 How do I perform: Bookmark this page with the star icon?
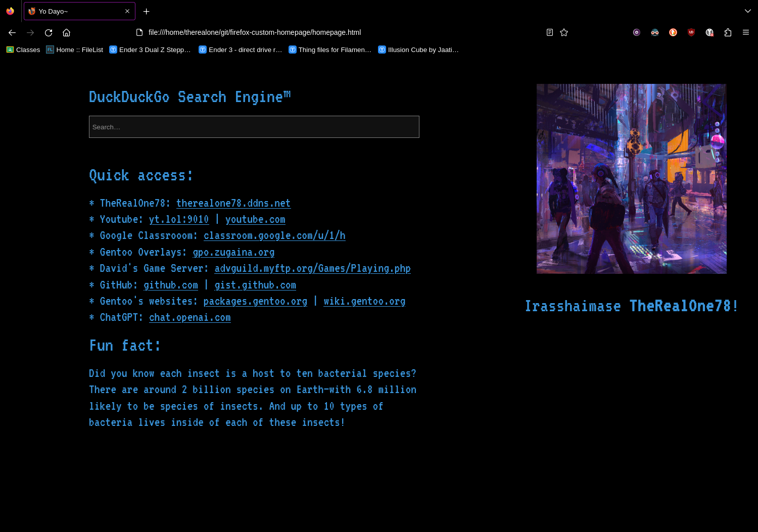coord(564,32)
